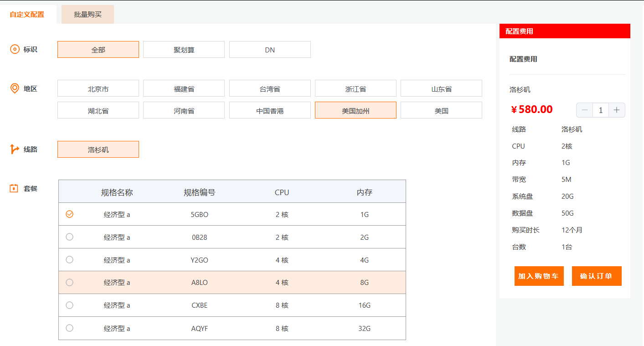The width and height of the screenshot is (644, 346).
Task: Select the CXBE 16G package radio
Action: 69,305
